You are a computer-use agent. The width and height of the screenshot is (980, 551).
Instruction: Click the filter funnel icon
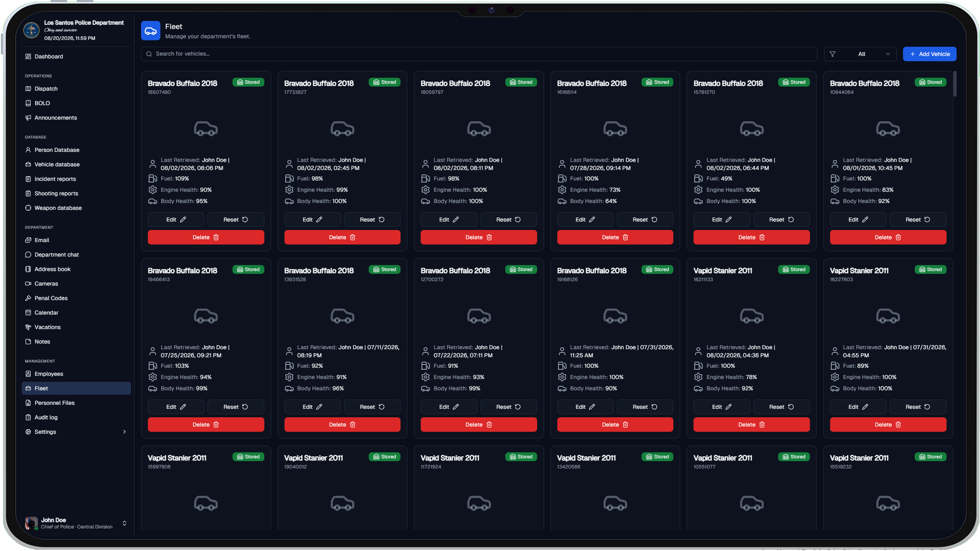(x=833, y=54)
